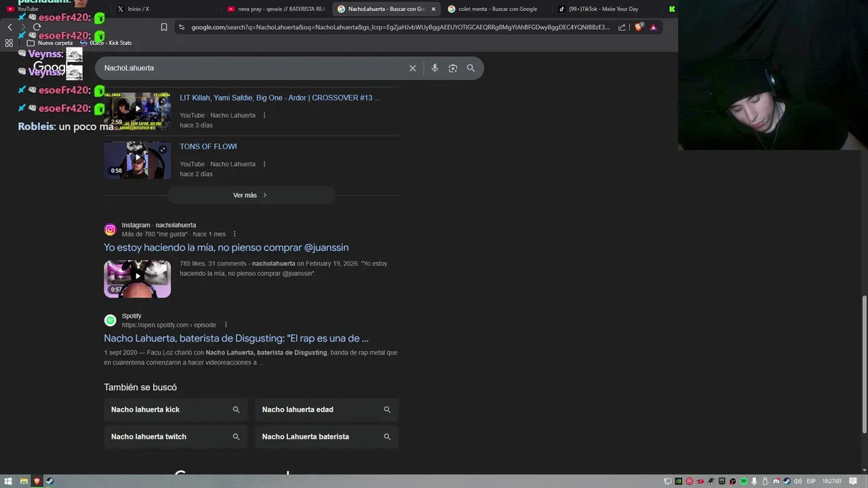
Task: Click the taskbar clock 18:27:03
Action: (831, 481)
